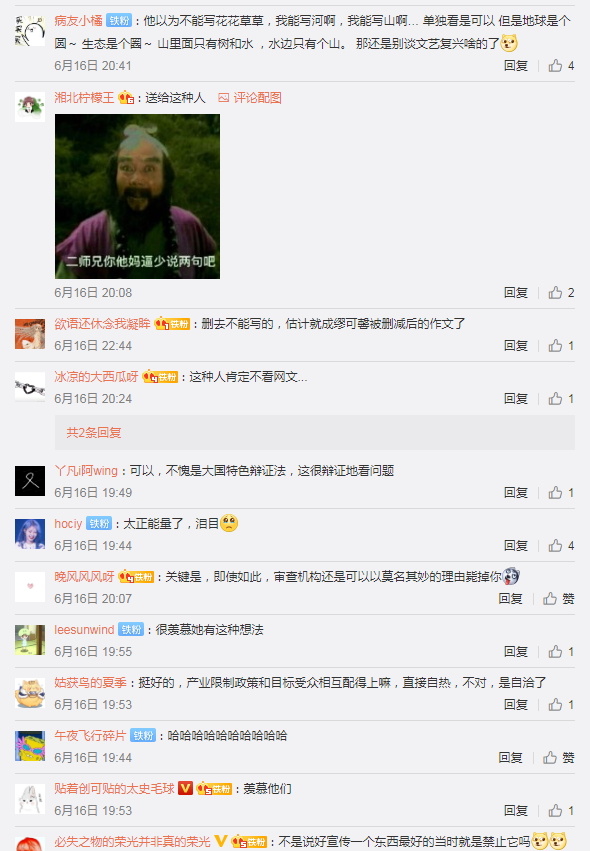The image size is (590, 851).
Task: Like the comment by 病友小桶
Action: click(x=561, y=66)
